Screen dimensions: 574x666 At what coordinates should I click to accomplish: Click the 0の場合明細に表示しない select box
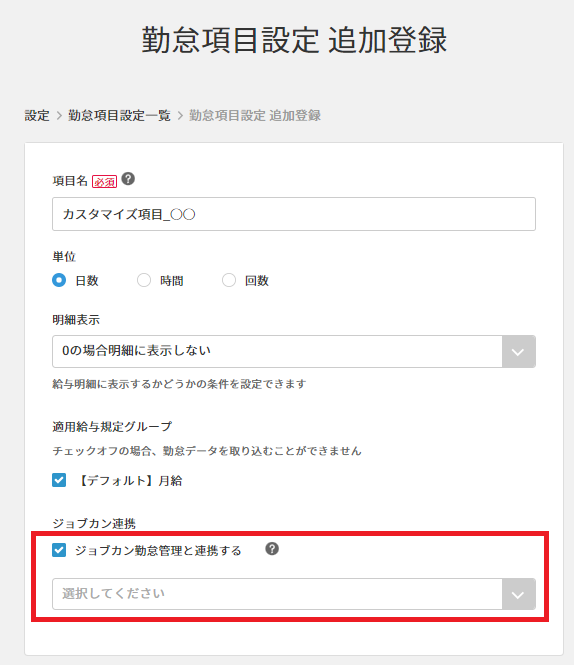click(x=294, y=352)
